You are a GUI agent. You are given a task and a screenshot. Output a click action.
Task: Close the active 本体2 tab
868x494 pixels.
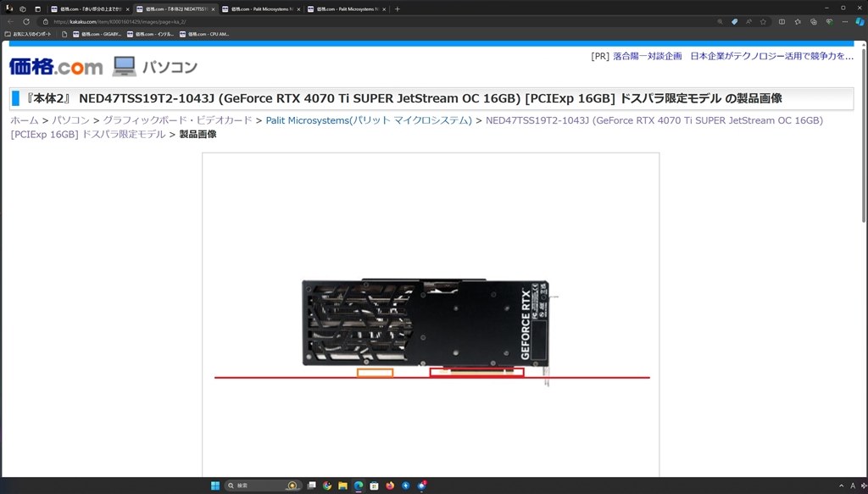click(x=213, y=9)
